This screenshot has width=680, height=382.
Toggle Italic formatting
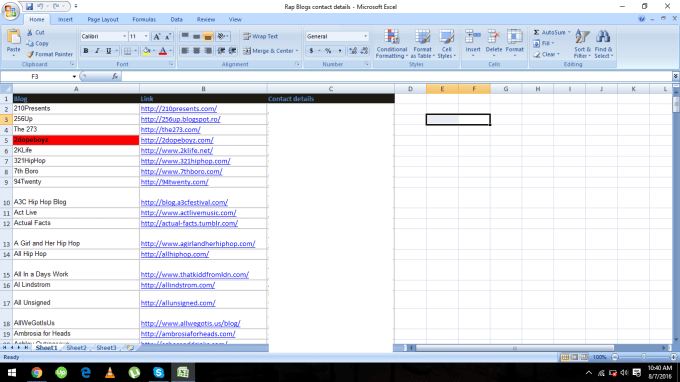click(97, 51)
